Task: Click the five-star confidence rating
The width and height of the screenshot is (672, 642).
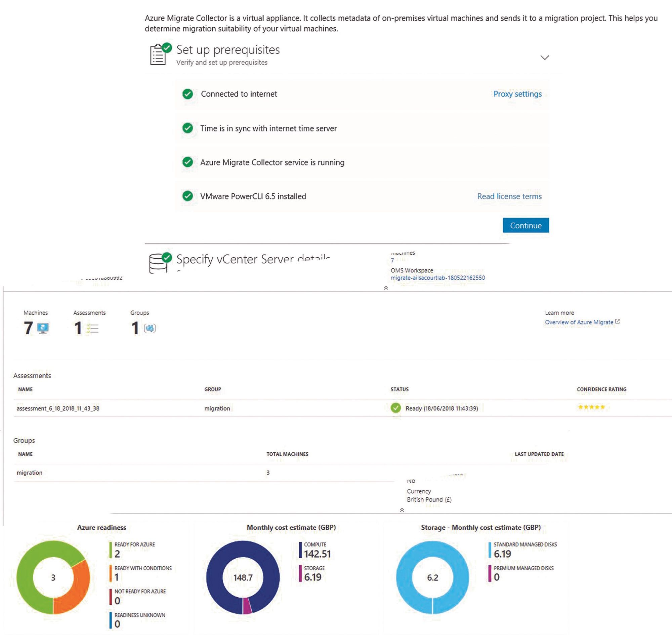Action: [x=591, y=408]
